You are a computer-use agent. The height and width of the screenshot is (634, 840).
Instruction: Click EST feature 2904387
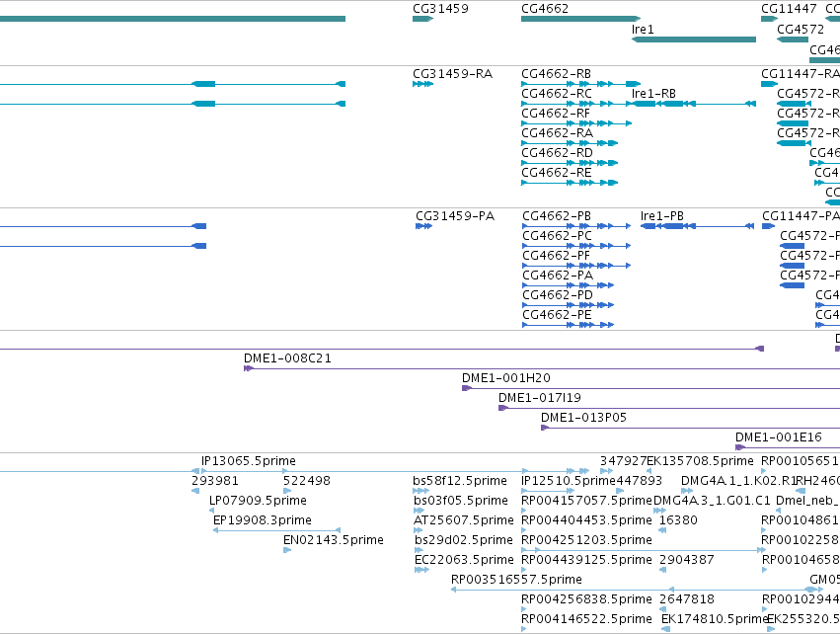pyautogui.click(x=687, y=561)
